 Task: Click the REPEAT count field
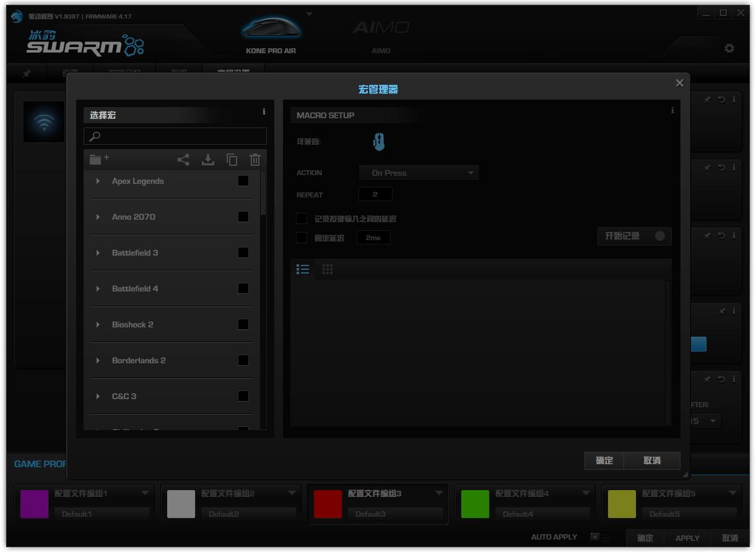[375, 194]
